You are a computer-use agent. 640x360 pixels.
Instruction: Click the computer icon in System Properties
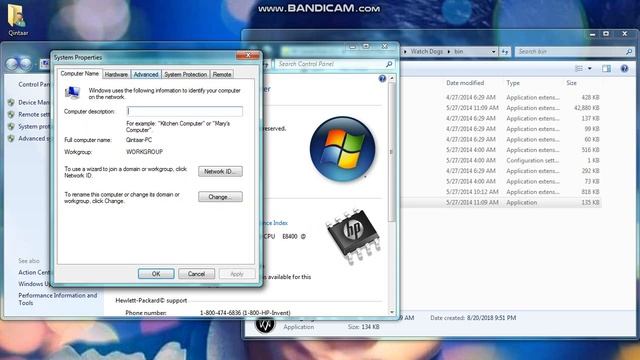click(72, 93)
